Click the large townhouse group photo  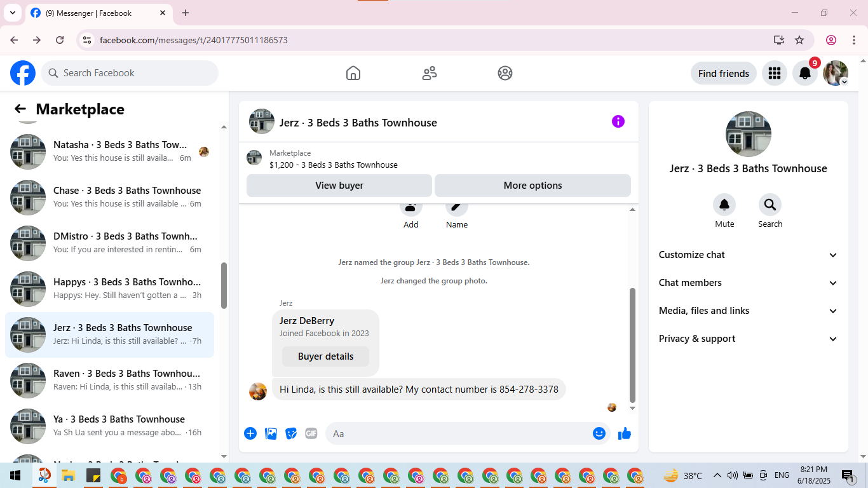coord(749,134)
